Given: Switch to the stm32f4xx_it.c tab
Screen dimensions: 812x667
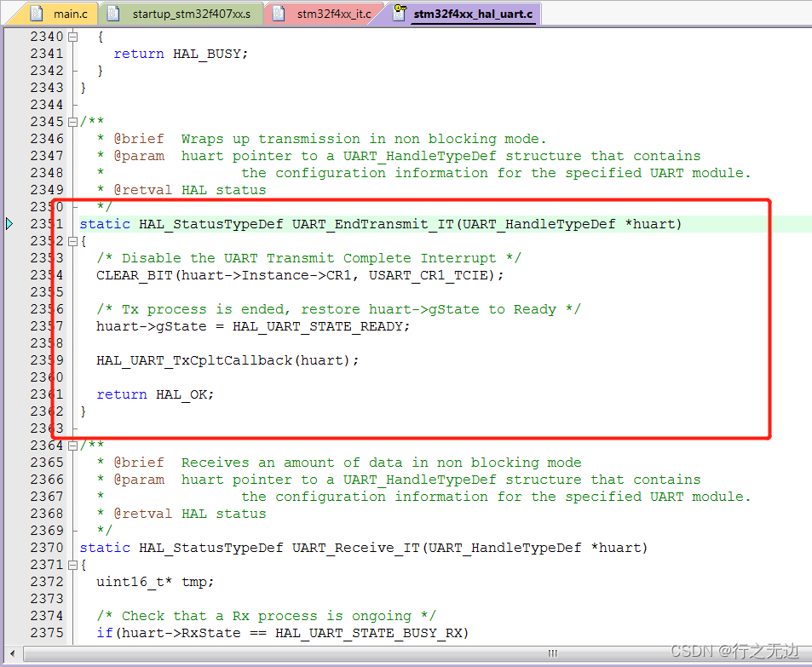Looking at the screenshot, I should point(325,14).
